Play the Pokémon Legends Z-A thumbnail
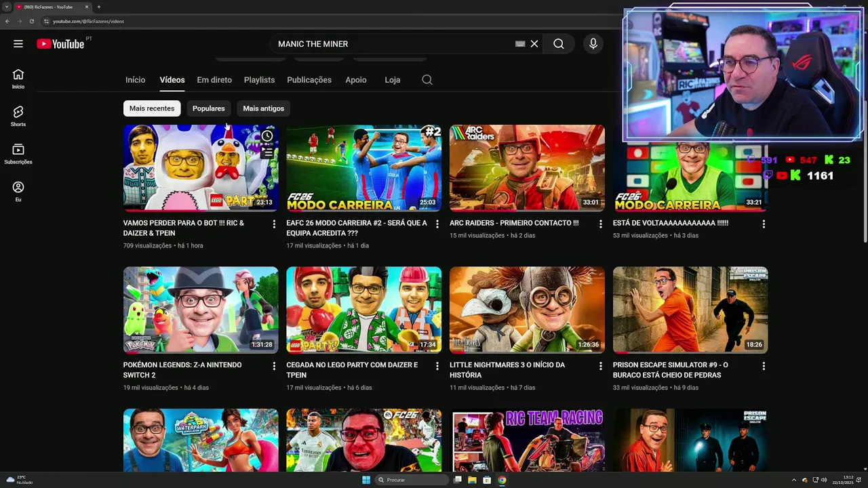 pyautogui.click(x=201, y=310)
